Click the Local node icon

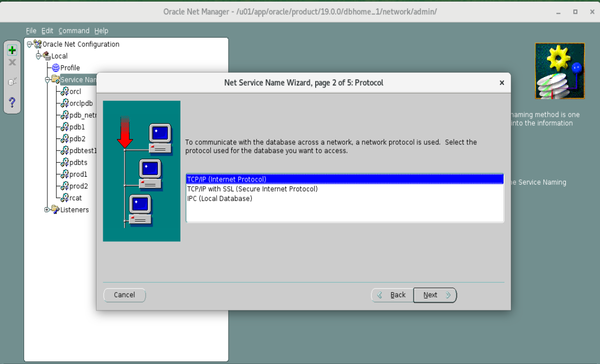(x=47, y=56)
